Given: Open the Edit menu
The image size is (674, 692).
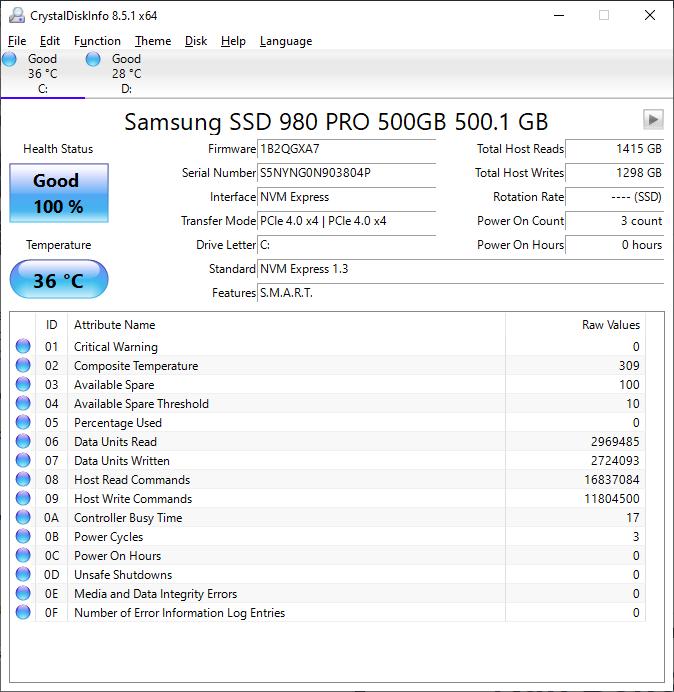Looking at the screenshot, I should pyautogui.click(x=49, y=41).
